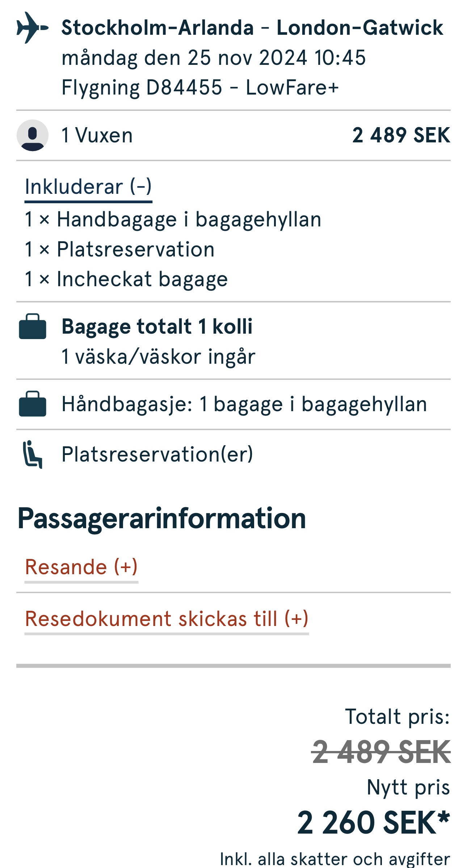This screenshot has height=868, width=467.
Task: Click the Platsreservation(er) row text
Action: click(157, 454)
